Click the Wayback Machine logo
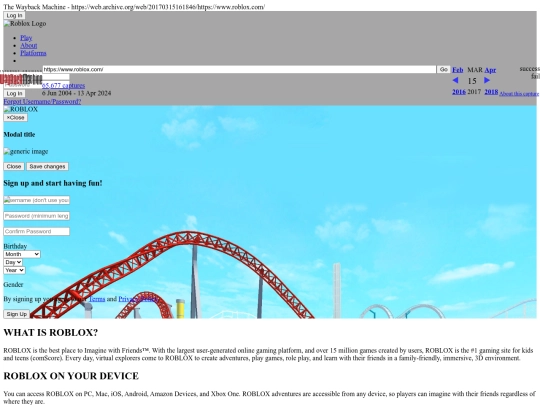This screenshot has width=540, height=405. [21, 79]
